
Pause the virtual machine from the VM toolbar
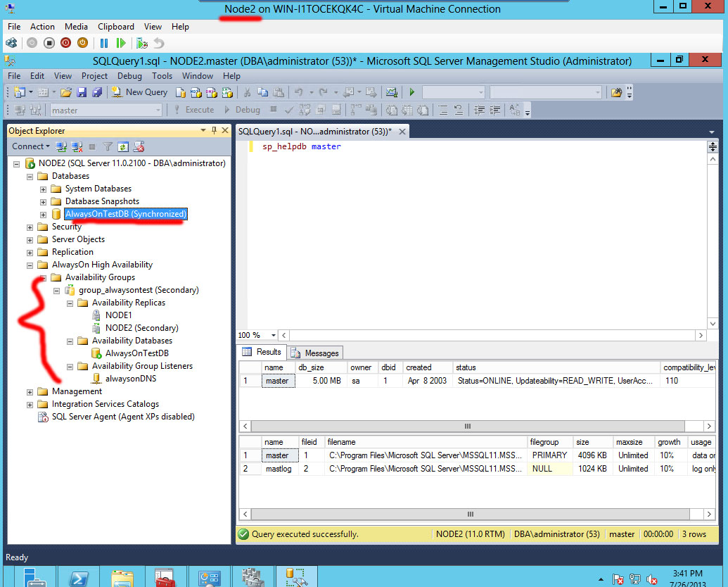(104, 42)
